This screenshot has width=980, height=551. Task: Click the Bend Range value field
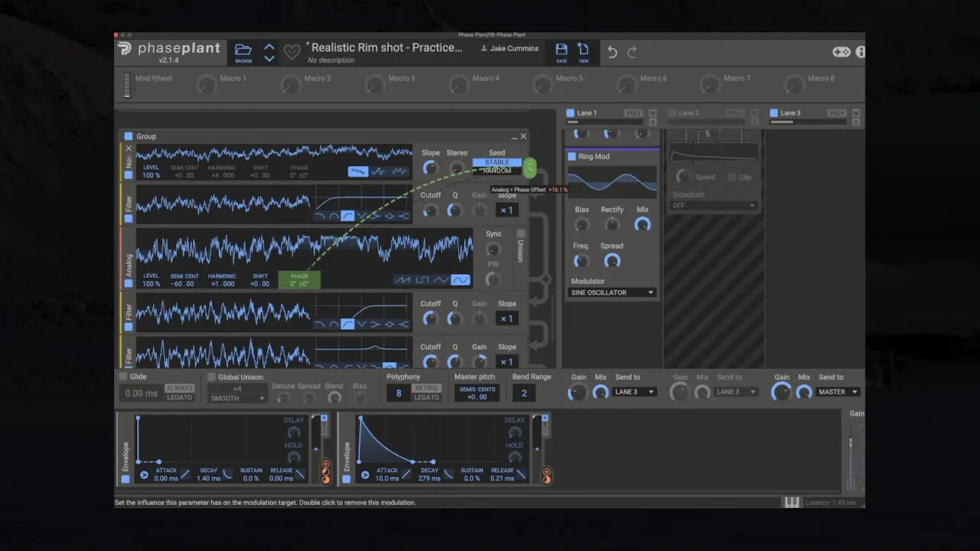point(524,393)
